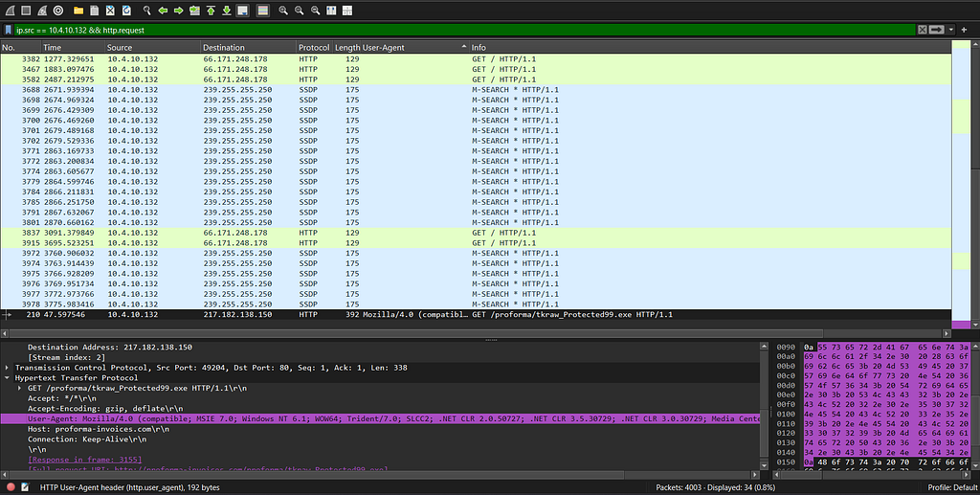Reload the capture file

(126, 10)
